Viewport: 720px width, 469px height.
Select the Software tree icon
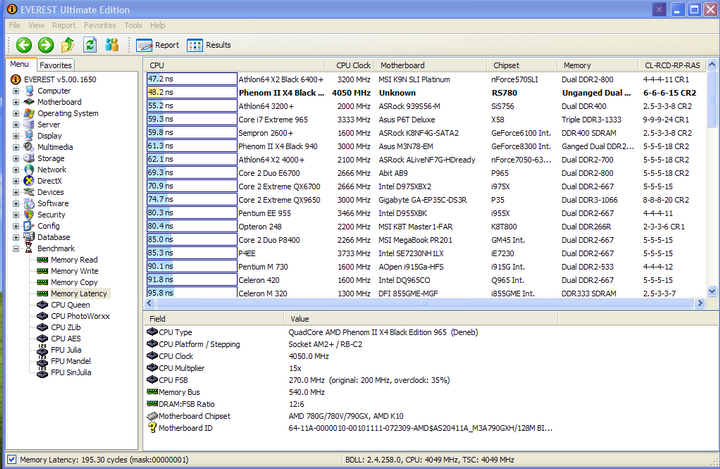(29, 203)
